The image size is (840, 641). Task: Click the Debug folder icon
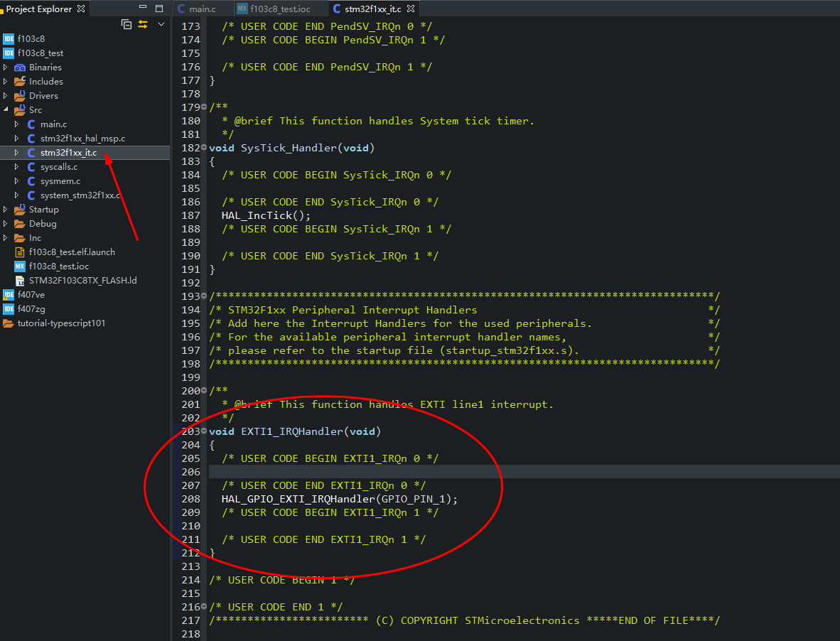(x=21, y=223)
